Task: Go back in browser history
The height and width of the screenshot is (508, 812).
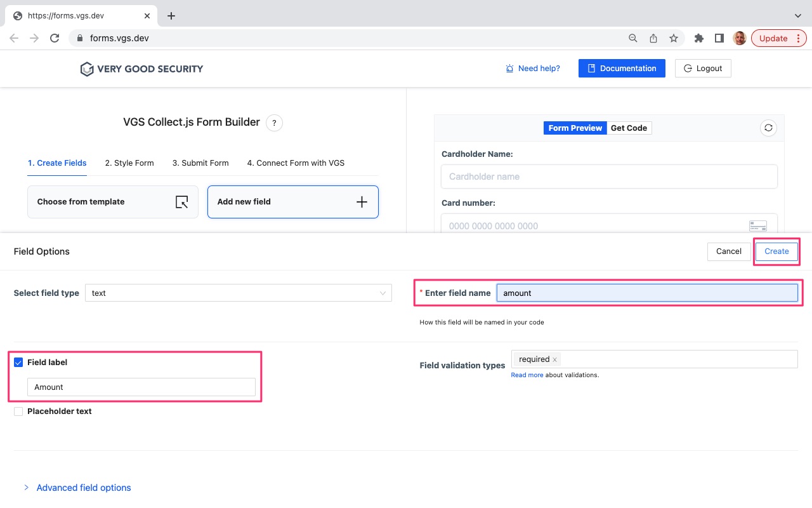Action: 14,38
